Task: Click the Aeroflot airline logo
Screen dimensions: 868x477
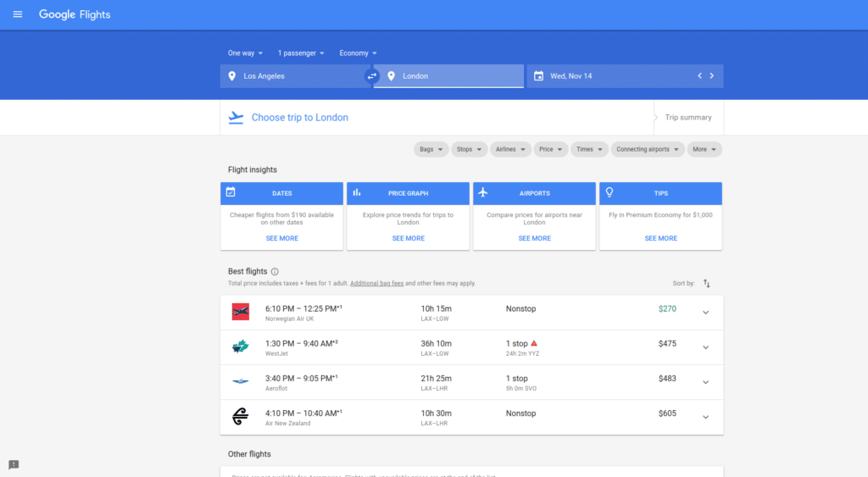Action: pos(240,381)
